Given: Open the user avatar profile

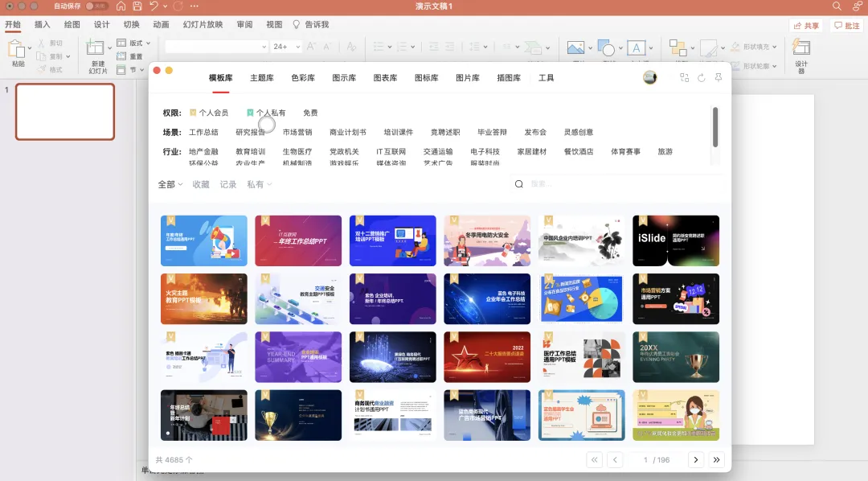Looking at the screenshot, I should (650, 77).
